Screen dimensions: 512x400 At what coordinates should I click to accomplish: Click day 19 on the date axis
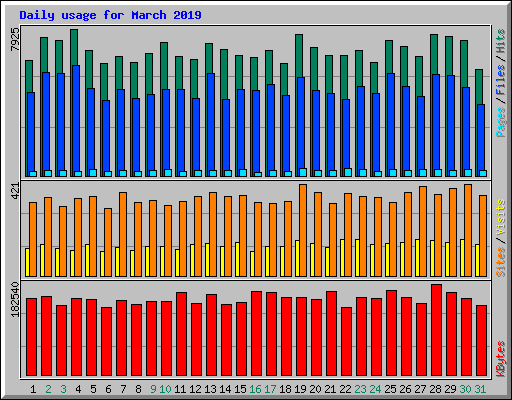point(300,389)
